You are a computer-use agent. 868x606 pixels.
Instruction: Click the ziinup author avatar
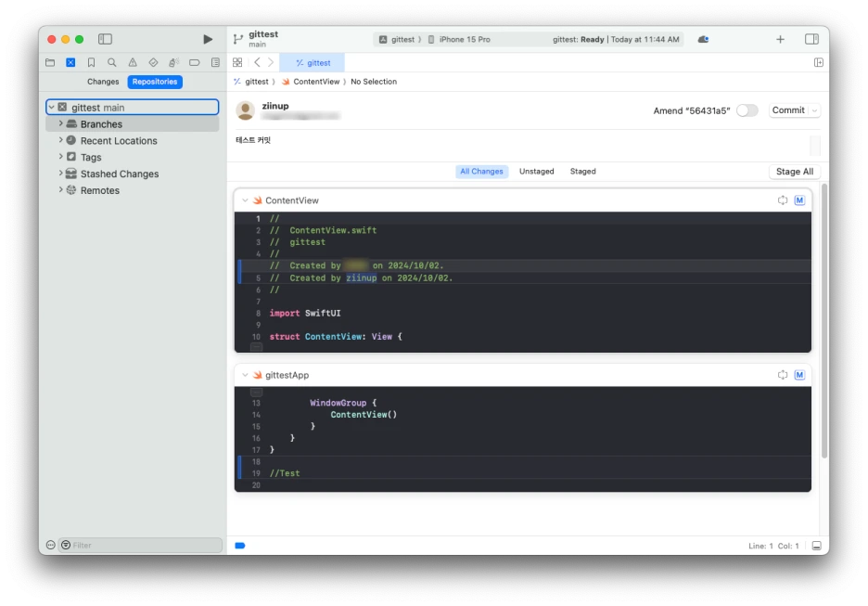[245, 110]
